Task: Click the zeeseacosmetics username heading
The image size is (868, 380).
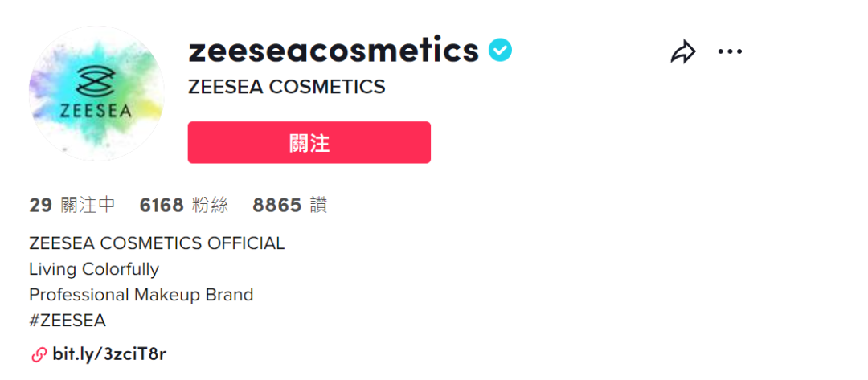Action: pos(333,51)
